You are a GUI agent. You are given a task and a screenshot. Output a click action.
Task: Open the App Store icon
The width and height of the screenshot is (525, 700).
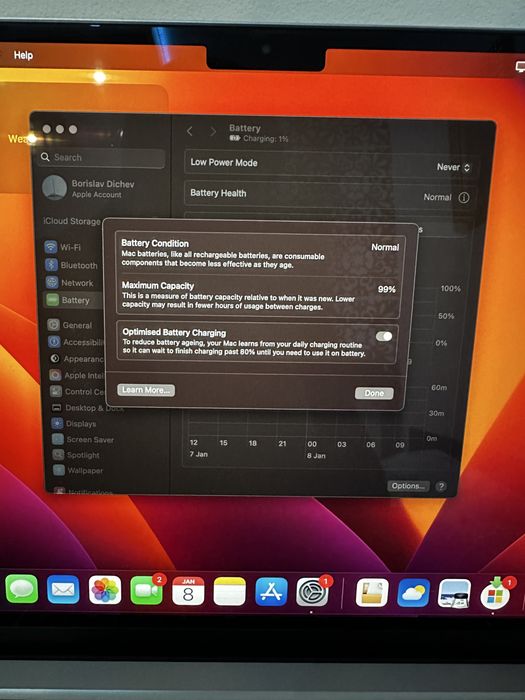pyautogui.click(x=271, y=592)
